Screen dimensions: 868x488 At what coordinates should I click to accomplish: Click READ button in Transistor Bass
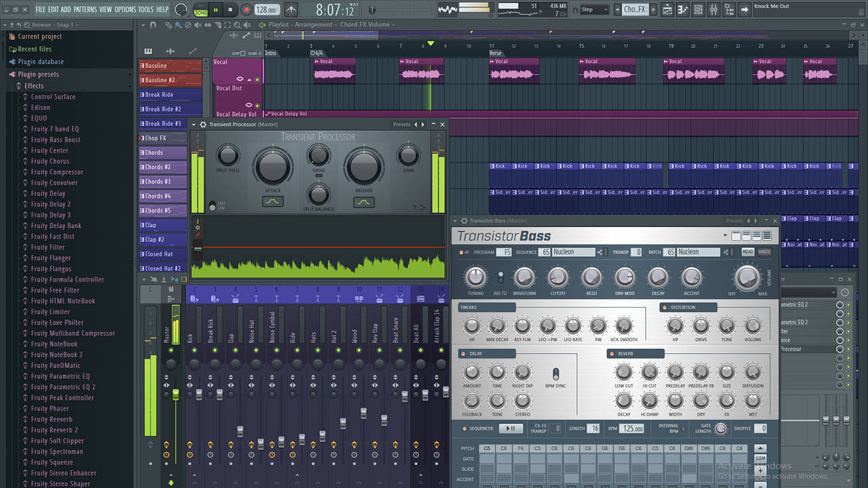tap(747, 252)
